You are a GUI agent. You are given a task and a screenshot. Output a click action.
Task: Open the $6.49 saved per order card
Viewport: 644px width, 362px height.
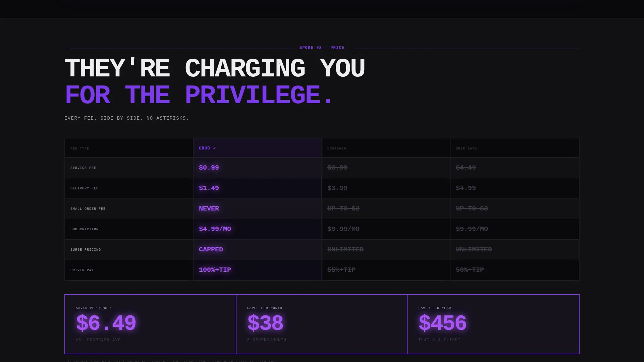(150, 324)
